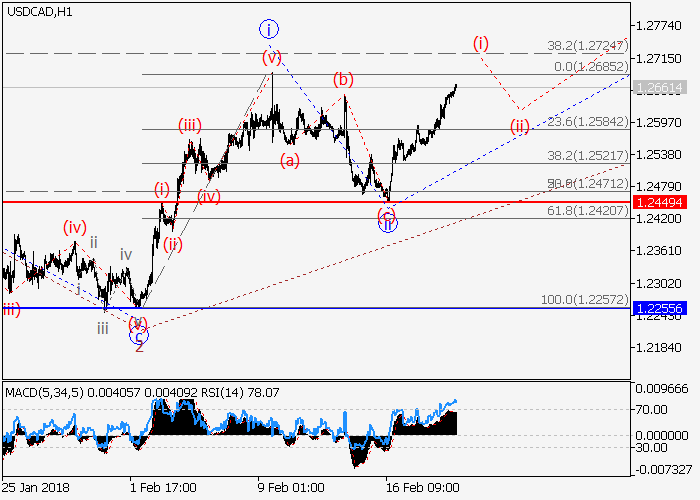Screen dimensions: 700x500
Task: Click the blue circled i wave label
Action: coord(269,29)
